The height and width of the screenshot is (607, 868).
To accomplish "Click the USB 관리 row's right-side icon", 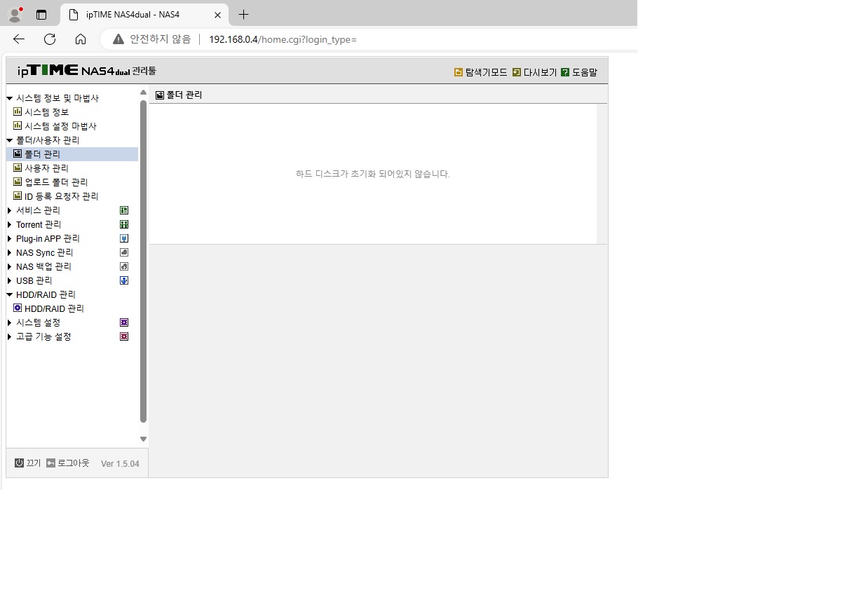I will 124,280.
